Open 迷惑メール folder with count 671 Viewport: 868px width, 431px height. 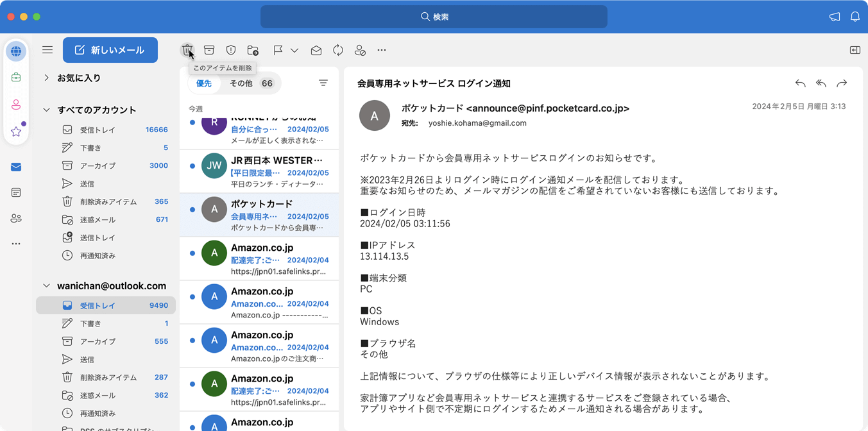[x=106, y=219]
